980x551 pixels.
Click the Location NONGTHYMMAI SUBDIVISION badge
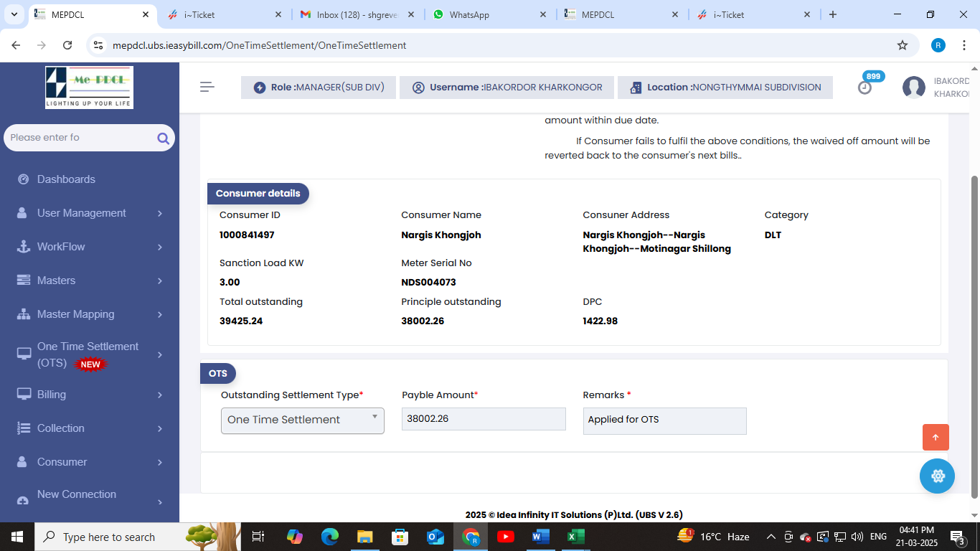click(725, 88)
